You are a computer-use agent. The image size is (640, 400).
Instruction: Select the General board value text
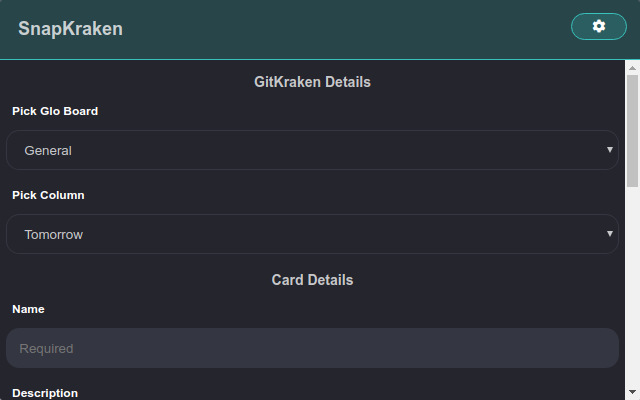click(48, 151)
